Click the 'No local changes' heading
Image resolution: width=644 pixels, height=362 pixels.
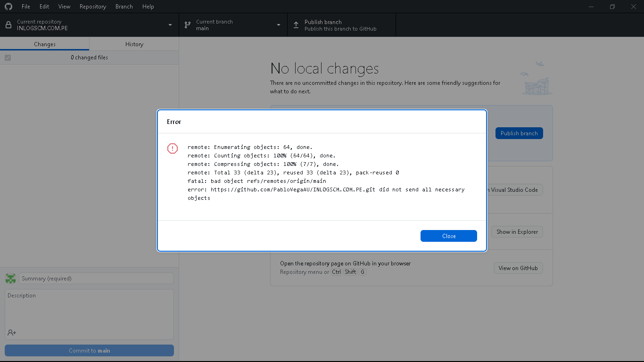324,69
